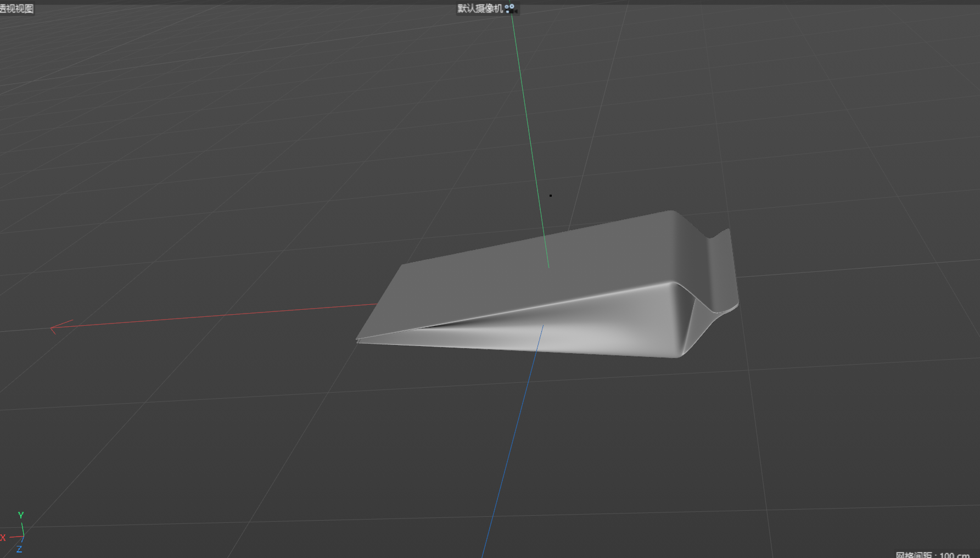Click the red X letter in axis gizmo
Image resolution: width=980 pixels, height=558 pixels.
pyautogui.click(x=3, y=538)
